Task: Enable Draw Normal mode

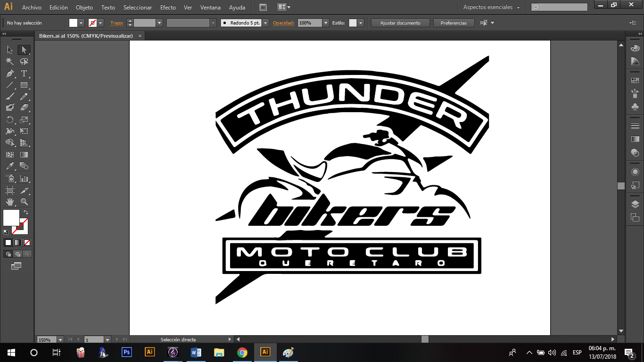Action: 8,254
